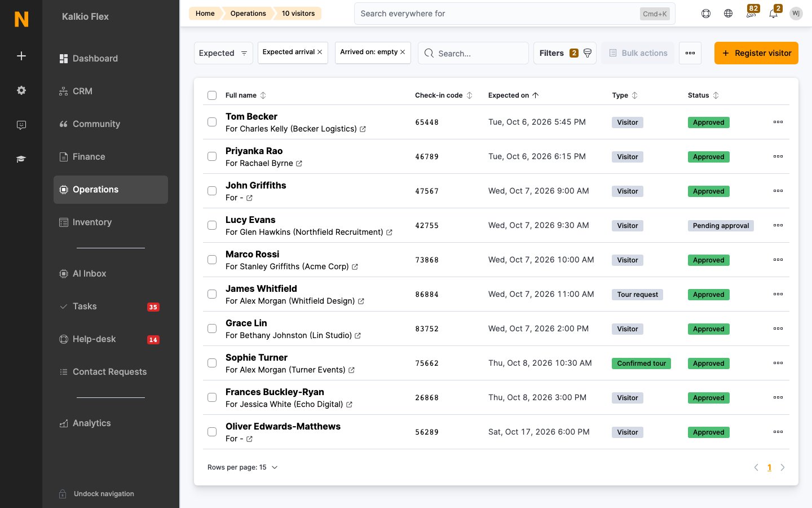Viewport: 812px width, 508px height.
Task: Go to Help-desk in the sidebar
Action: coord(111,339)
